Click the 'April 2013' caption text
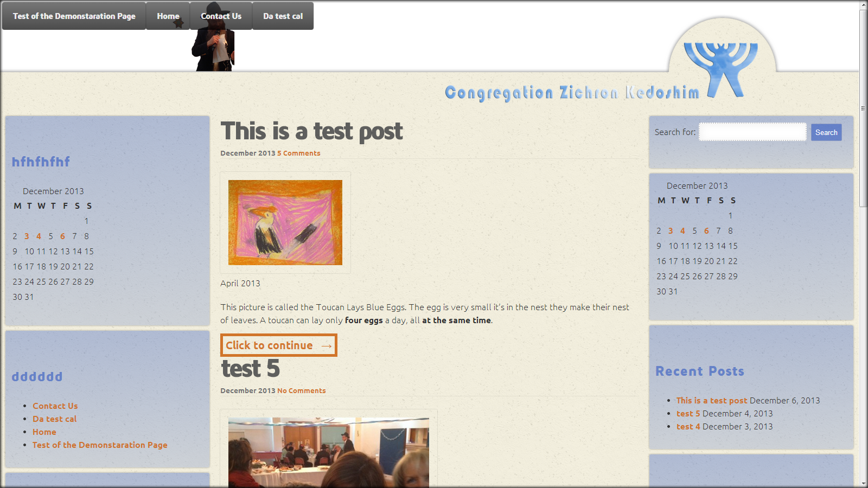The width and height of the screenshot is (868, 488). pyautogui.click(x=240, y=284)
